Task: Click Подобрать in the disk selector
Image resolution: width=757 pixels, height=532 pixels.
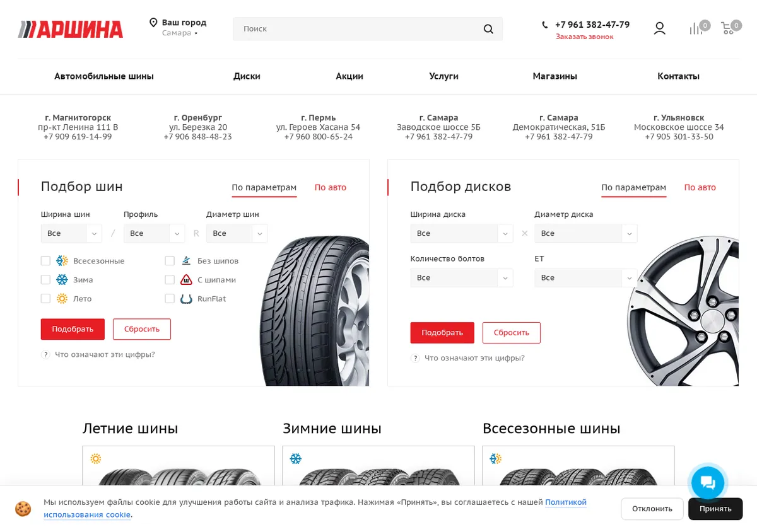Action: tap(442, 333)
